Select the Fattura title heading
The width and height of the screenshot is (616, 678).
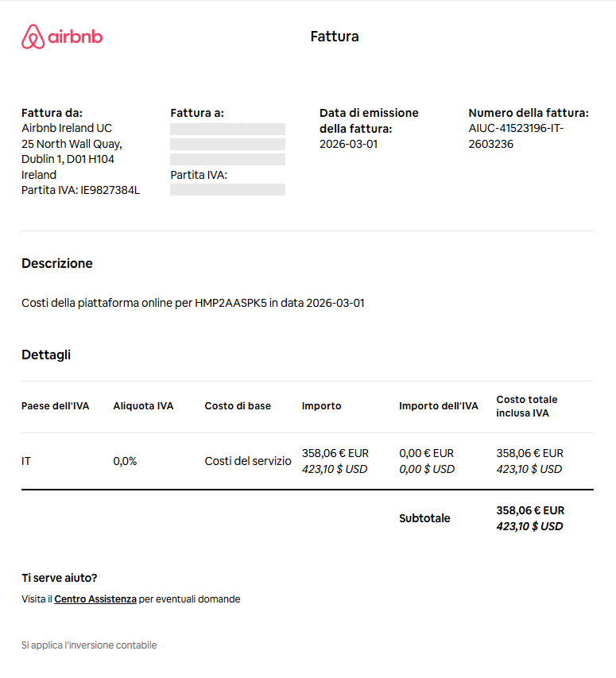pyautogui.click(x=335, y=37)
